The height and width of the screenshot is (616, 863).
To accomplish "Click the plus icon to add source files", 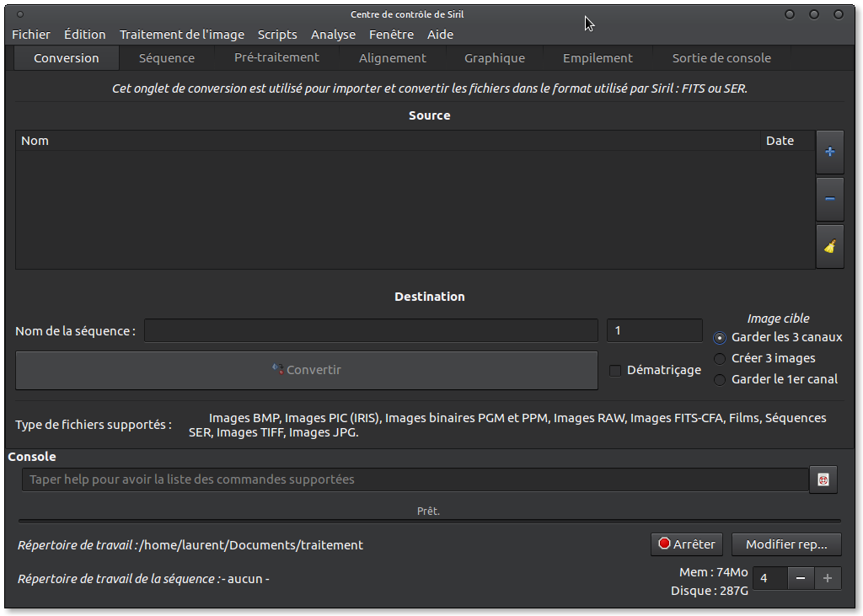I will pyautogui.click(x=829, y=152).
